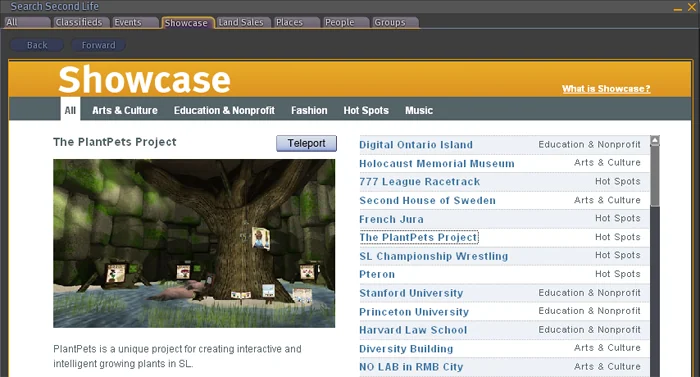The image size is (700, 377).
Task: Open Princeton University listing
Action: [414, 312]
